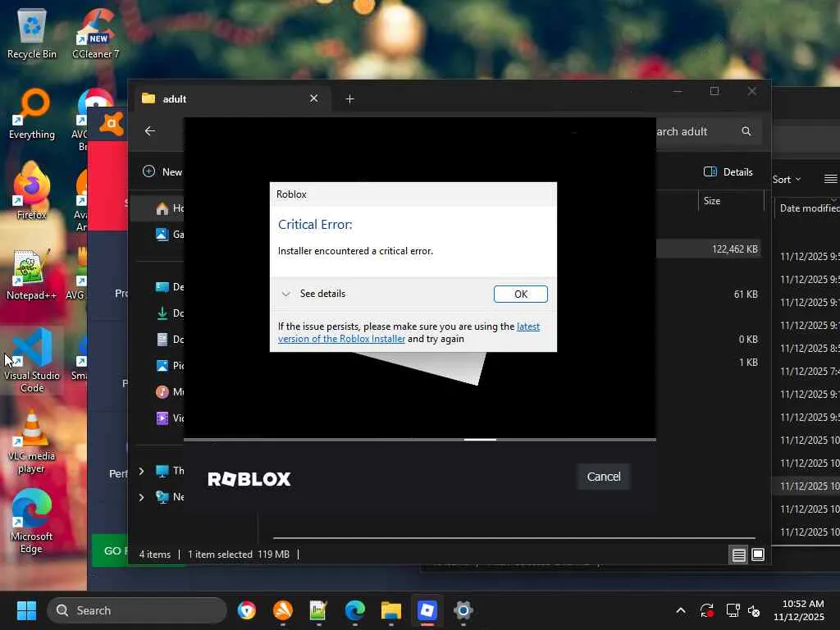Open Music in the navigation pane
The width and height of the screenshot is (840, 630).
169,391
